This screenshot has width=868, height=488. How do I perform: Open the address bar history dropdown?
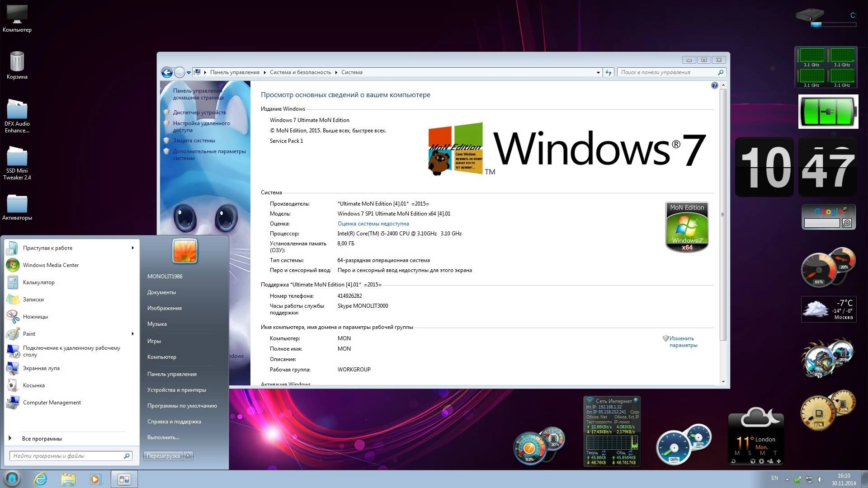(x=598, y=72)
